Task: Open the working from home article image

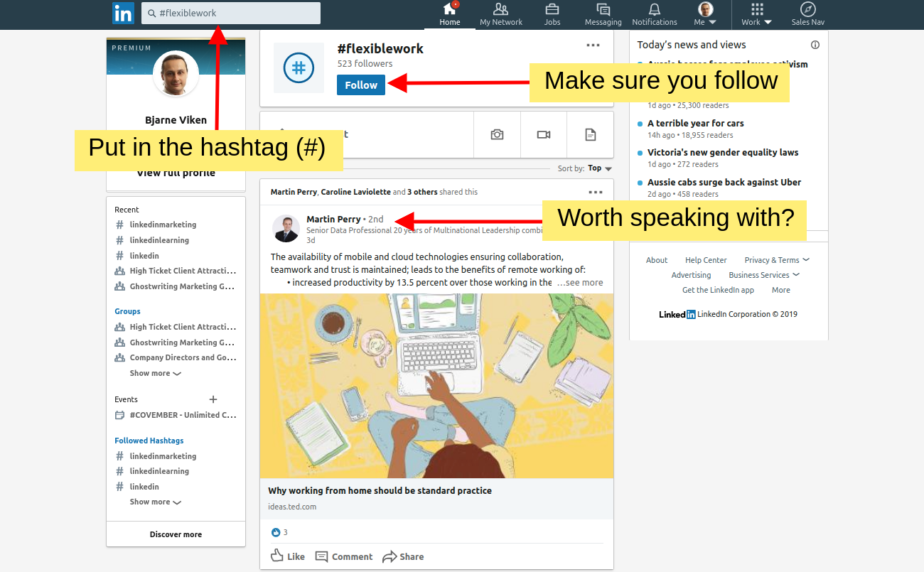Action: [x=436, y=386]
